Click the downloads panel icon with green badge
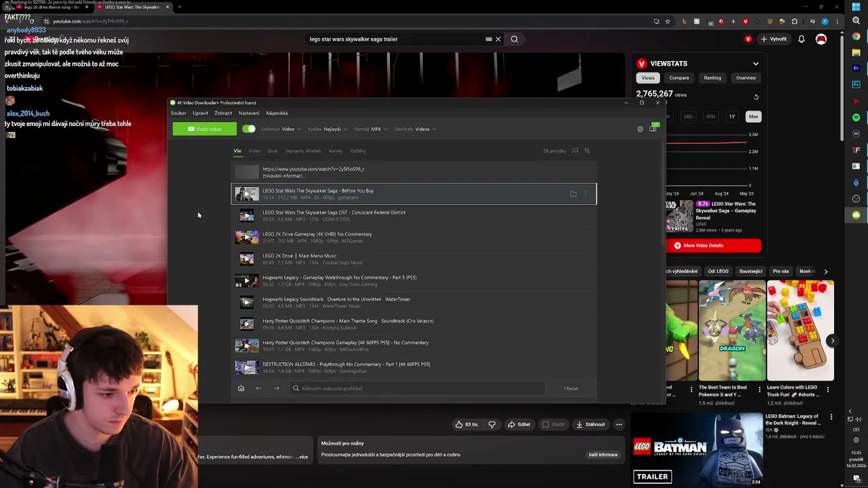The image size is (868, 488). click(653, 128)
